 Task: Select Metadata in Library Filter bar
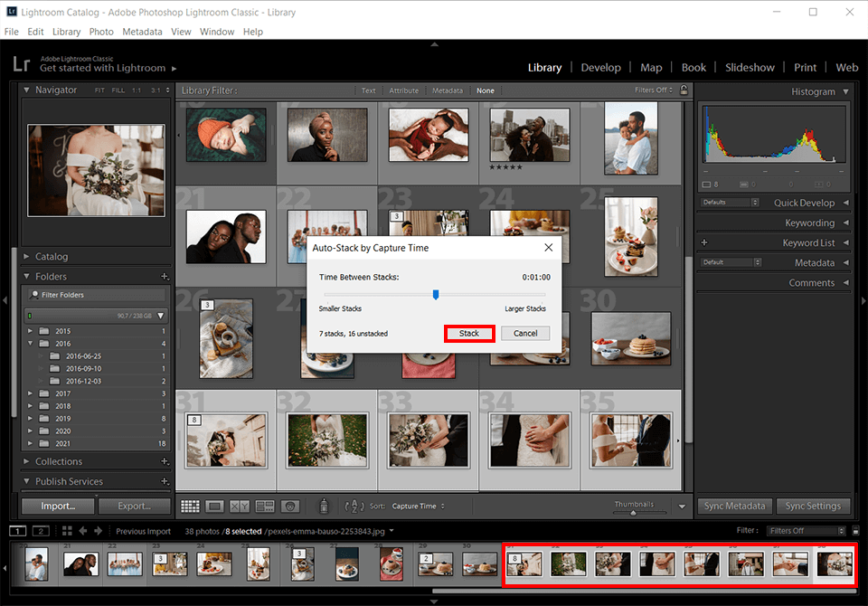click(448, 90)
